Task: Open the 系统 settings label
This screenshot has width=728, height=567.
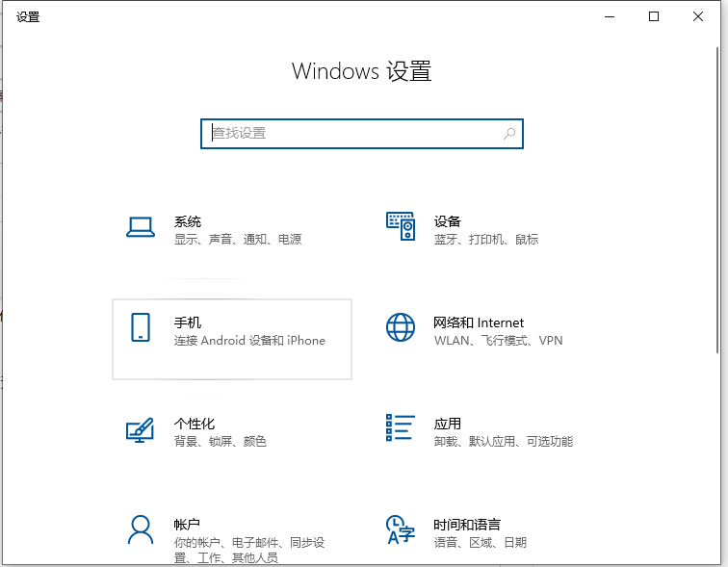Action: (x=188, y=221)
